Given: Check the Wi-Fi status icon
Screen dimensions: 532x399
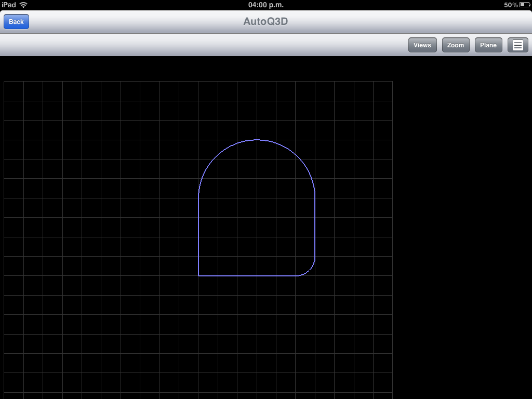Looking at the screenshot, I should point(23,5).
